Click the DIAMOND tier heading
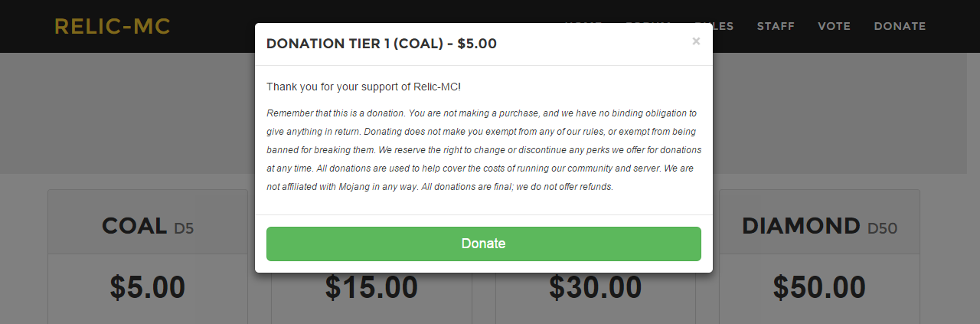Image resolution: width=980 pixels, height=324 pixels. [801, 226]
